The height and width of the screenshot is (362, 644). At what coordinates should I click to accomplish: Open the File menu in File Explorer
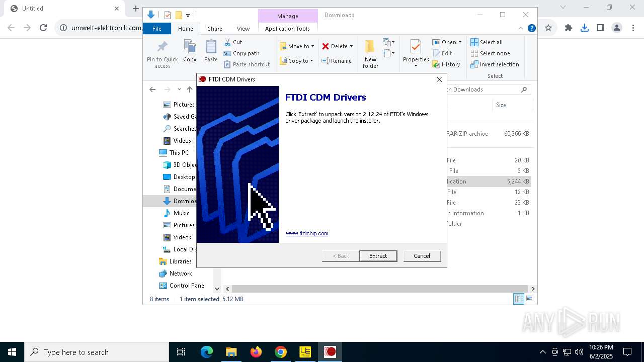tap(157, 29)
